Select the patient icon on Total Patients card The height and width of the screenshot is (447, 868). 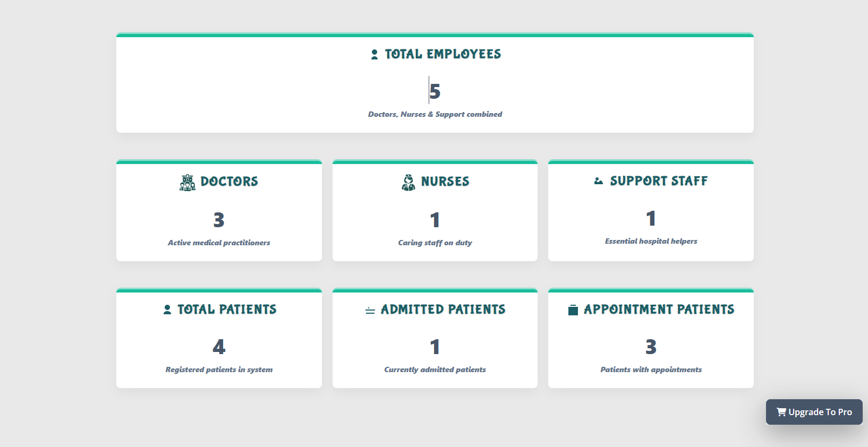tap(167, 309)
